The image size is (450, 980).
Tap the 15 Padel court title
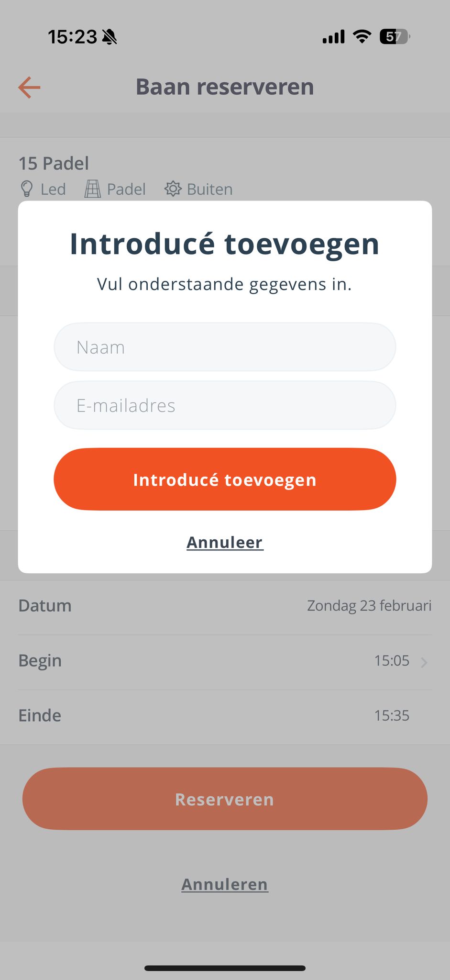[x=54, y=164]
